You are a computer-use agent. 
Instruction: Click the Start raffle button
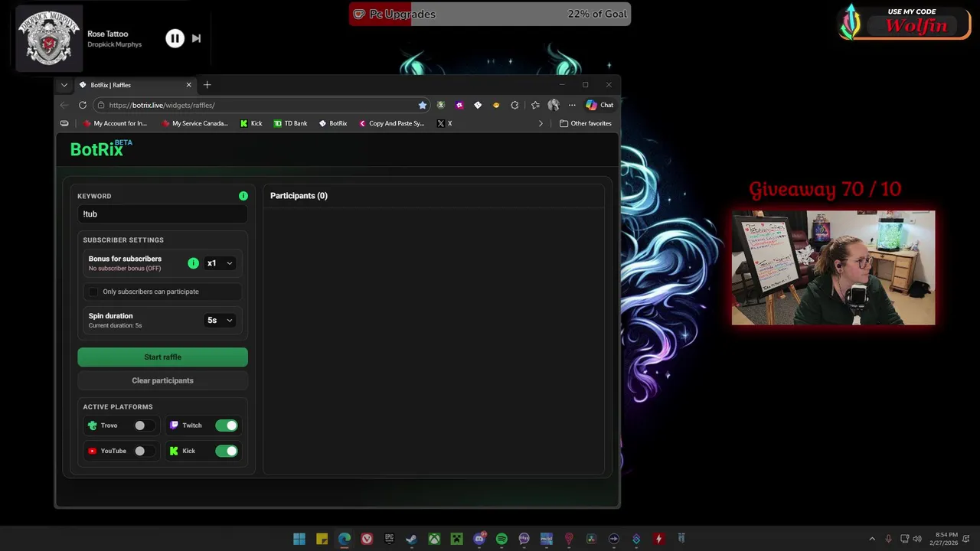[x=162, y=357]
